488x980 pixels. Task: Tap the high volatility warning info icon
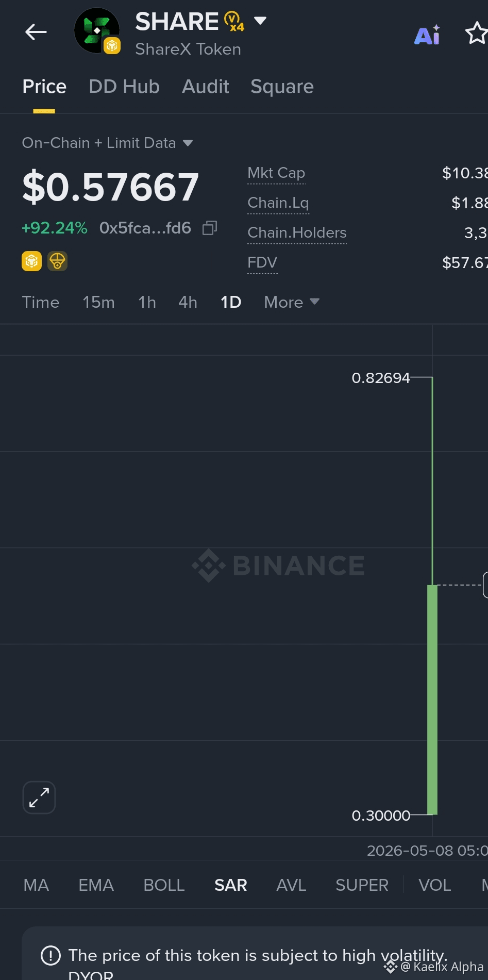pos(51,955)
